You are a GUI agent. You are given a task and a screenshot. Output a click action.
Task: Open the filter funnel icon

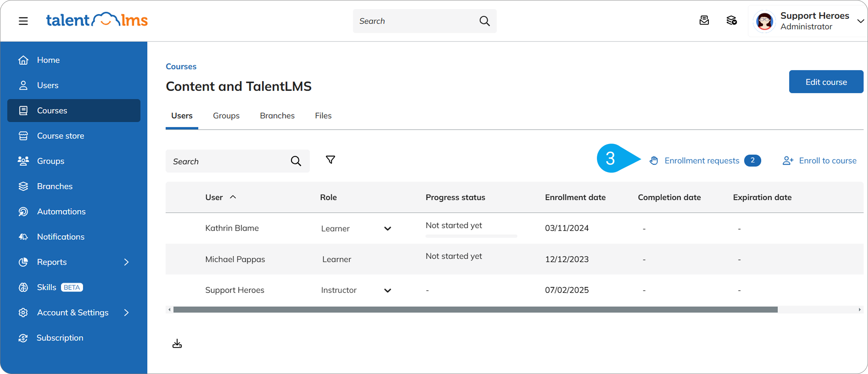(330, 160)
